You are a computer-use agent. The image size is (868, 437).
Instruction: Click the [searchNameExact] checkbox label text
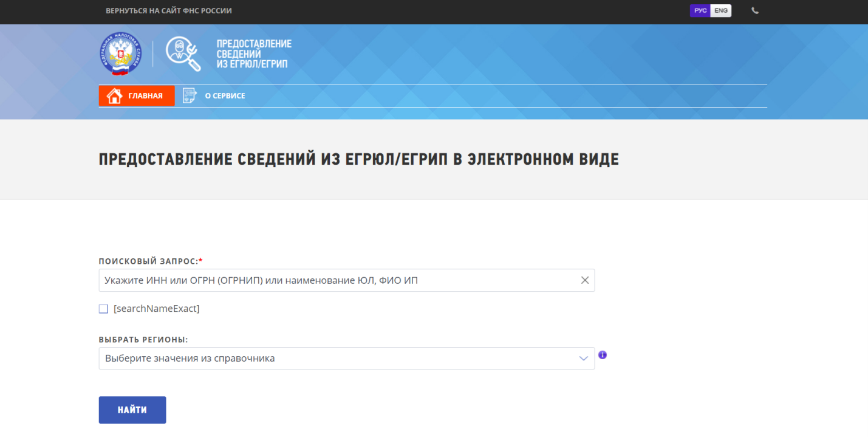(156, 309)
